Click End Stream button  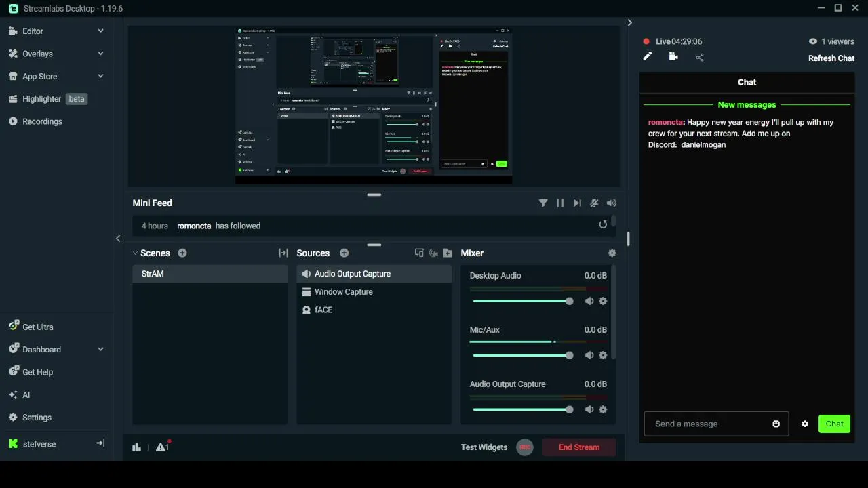coord(579,447)
